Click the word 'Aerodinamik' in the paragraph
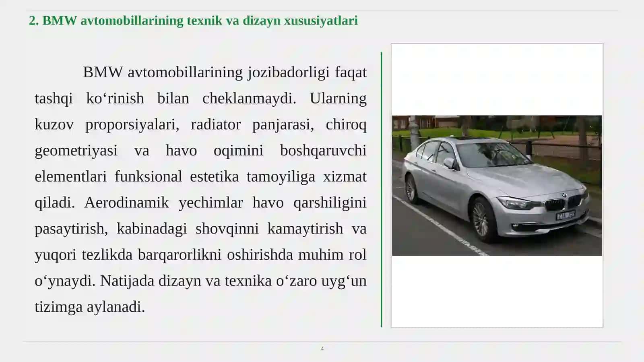Screen dimensions: 644x362 pos(126,203)
